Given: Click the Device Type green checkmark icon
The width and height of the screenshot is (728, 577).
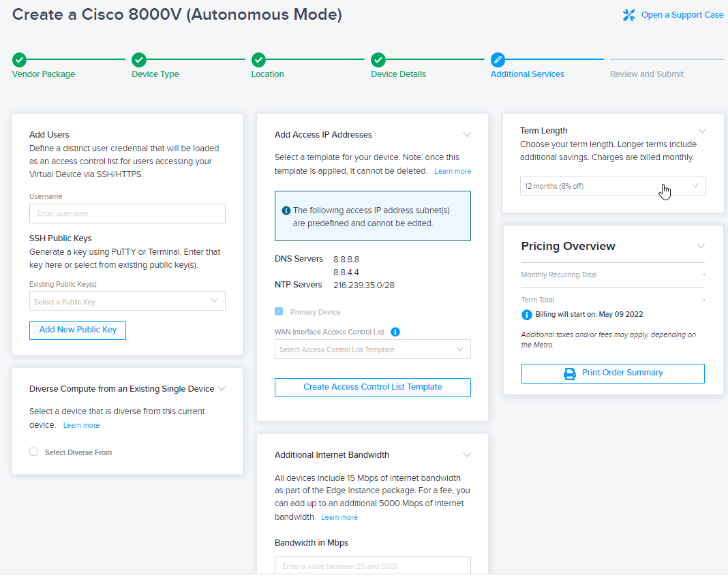Looking at the screenshot, I should (x=139, y=60).
